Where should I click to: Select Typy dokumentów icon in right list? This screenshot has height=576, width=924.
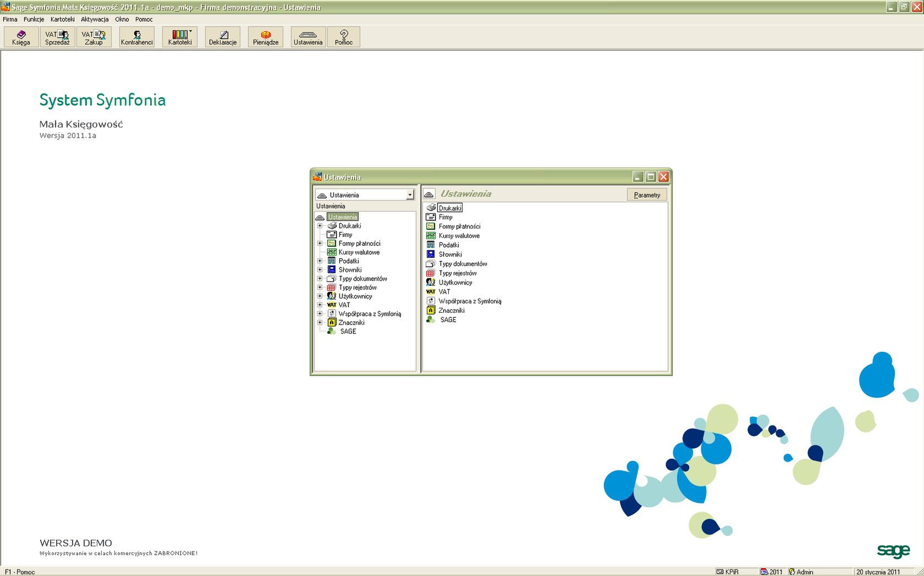pyautogui.click(x=431, y=264)
